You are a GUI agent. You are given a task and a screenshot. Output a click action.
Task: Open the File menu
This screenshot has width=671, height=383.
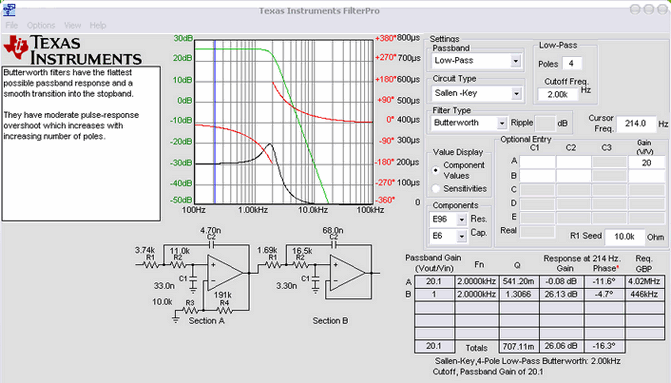click(12, 26)
